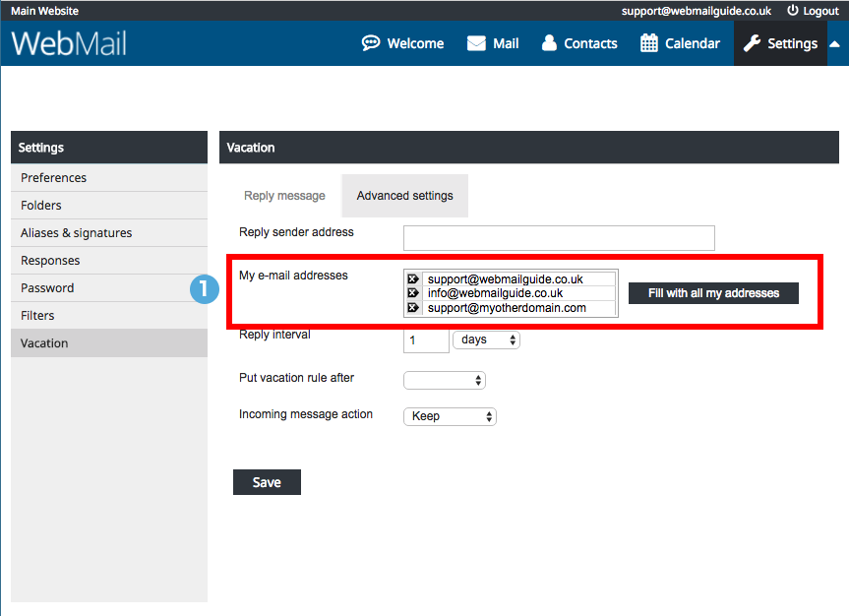Viewport: 849px width, 616px height.
Task: Click the Mail envelope icon
Action: 476,43
